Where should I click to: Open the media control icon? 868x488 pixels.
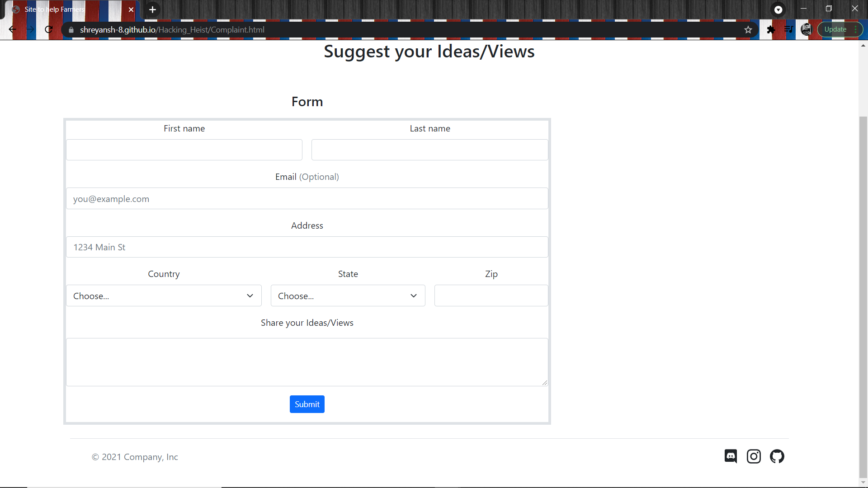(x=788, y=30)
